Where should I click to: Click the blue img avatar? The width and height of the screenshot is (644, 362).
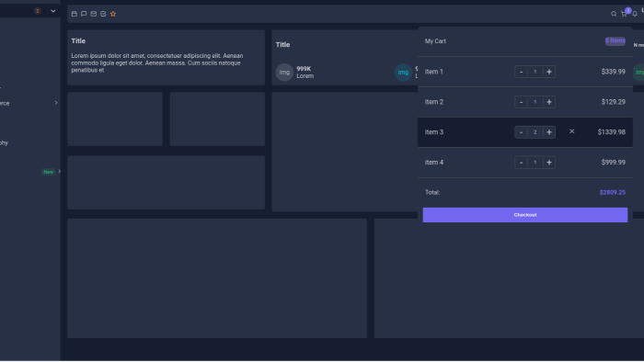(403, 73)
